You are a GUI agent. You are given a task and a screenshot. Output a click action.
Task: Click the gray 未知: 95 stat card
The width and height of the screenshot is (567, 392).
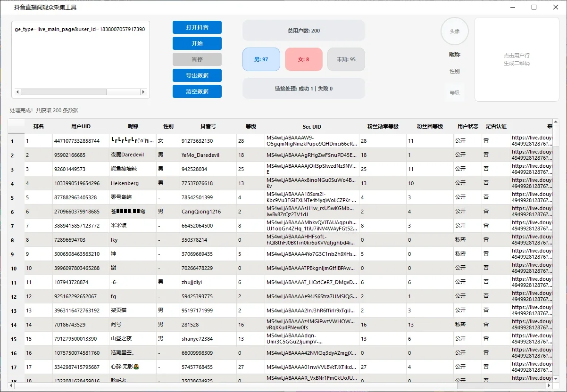pos(346,59)
